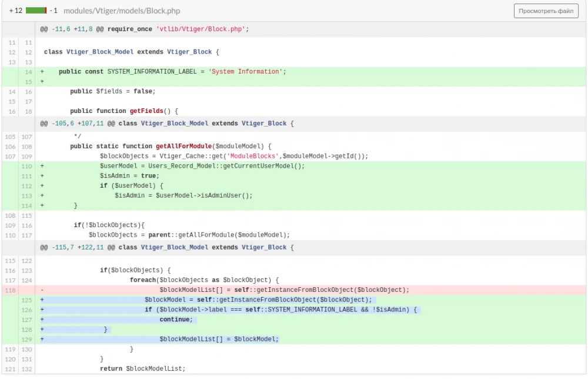The image size is (588, 379).
Task: Expand the hunk header @@ -115,7 +122,11 @@
Action: tap(166, 248)
